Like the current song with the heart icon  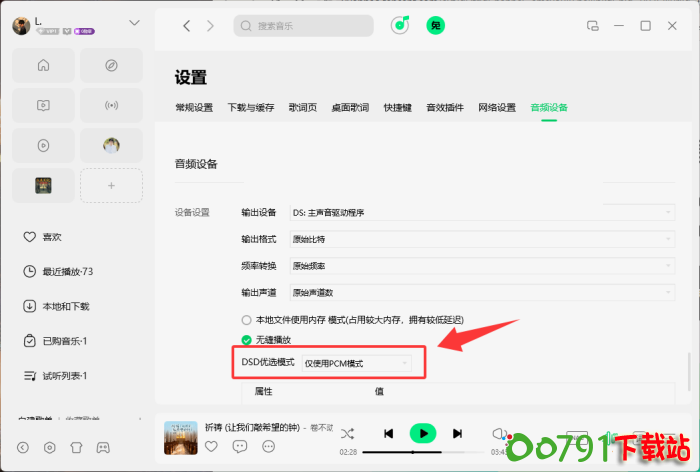coord(211,446)
